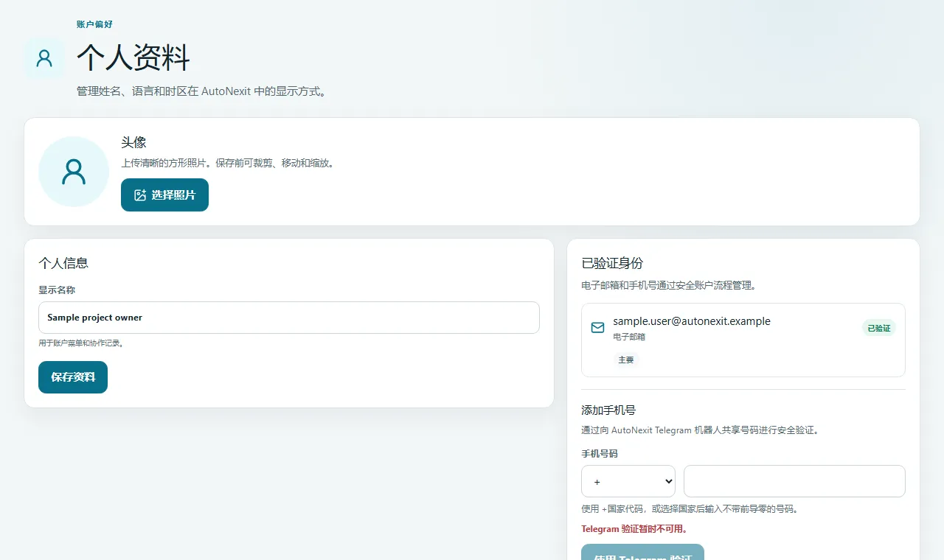This screenshot has width=944, height=560.
Task: Open the country code dropdown
Action: click(x=628, y=481)
